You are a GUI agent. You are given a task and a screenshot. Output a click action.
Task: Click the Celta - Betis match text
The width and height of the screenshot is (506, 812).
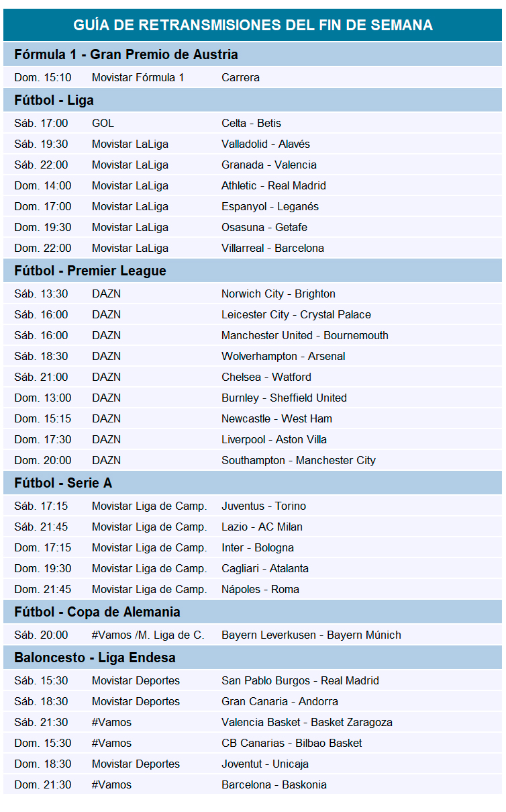pos(251,123)
